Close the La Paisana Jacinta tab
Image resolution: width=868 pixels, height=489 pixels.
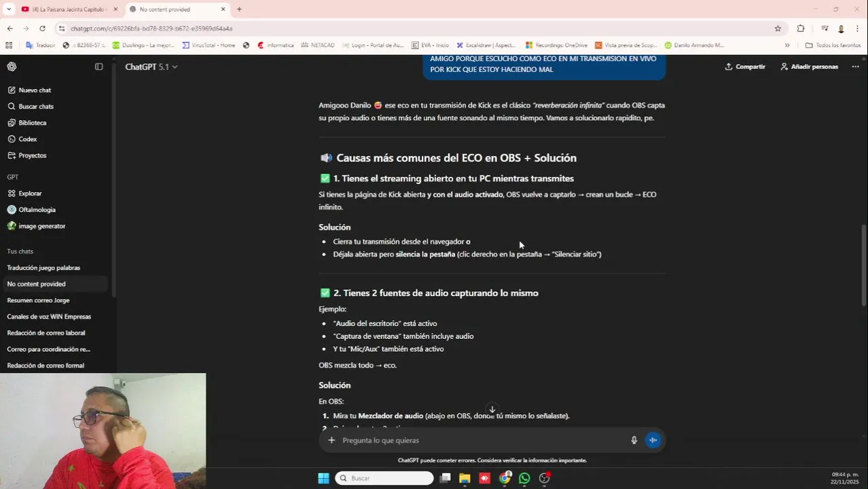coord(115,9)
